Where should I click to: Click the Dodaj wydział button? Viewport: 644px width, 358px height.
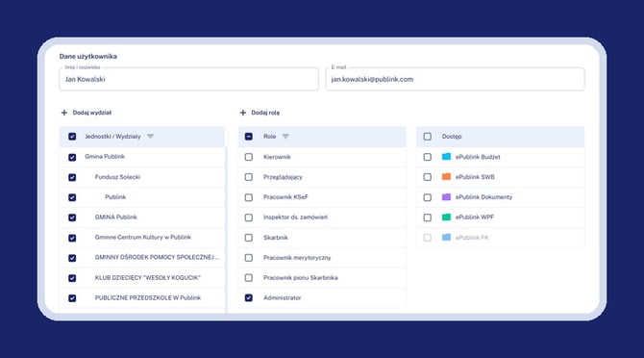click(87, 113)
